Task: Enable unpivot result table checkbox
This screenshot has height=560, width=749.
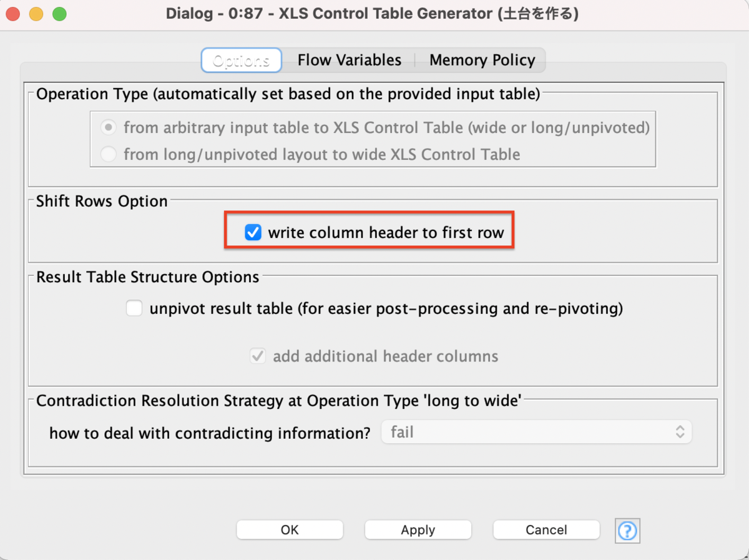Action: [x=134, y=308]
